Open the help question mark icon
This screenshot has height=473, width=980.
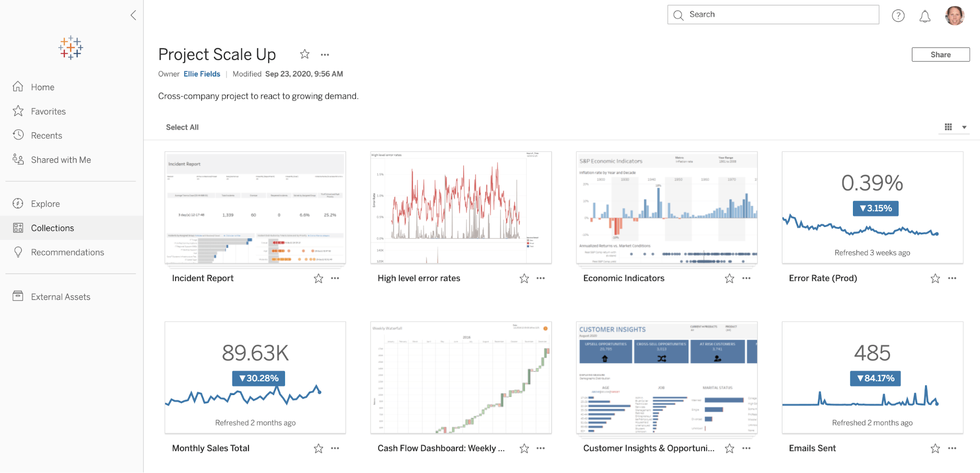pyautogui.click(x=898, y=16)
